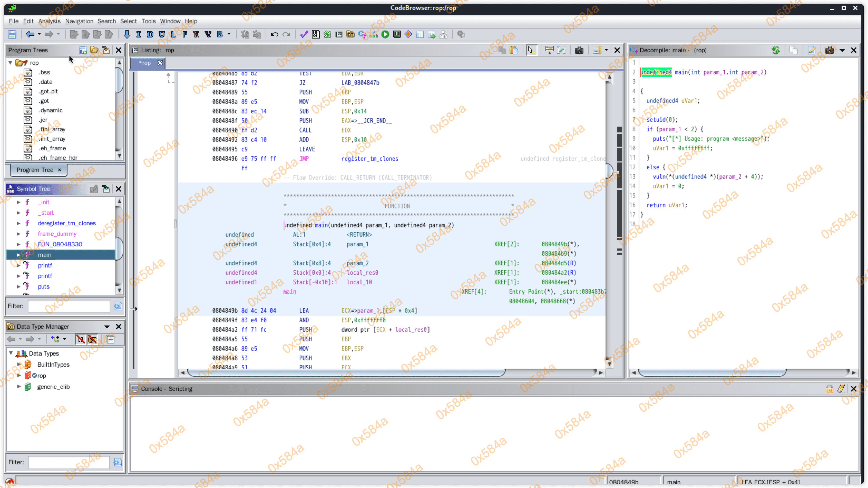
Task: Click the Symbol Tree filter field
Action: click(x=69, y=306)
